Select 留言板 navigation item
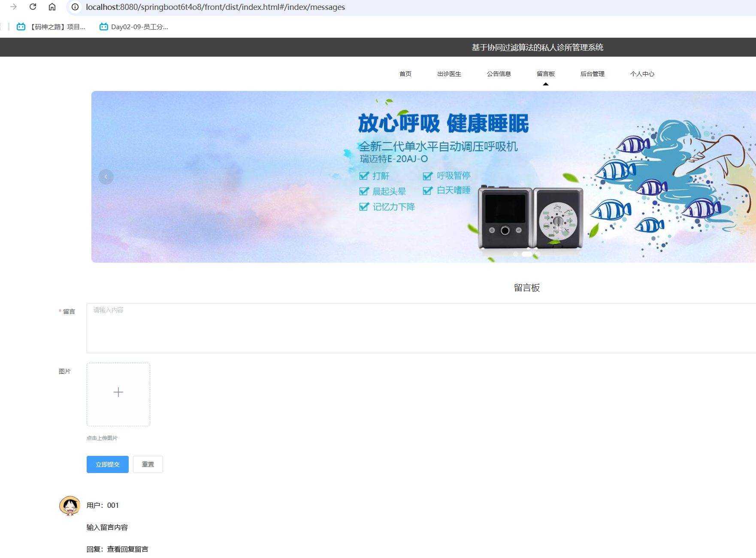 click(546, 74)
